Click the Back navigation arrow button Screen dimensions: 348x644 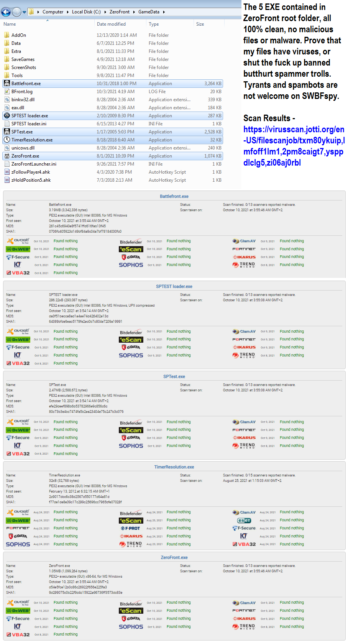tap(6, 12)
